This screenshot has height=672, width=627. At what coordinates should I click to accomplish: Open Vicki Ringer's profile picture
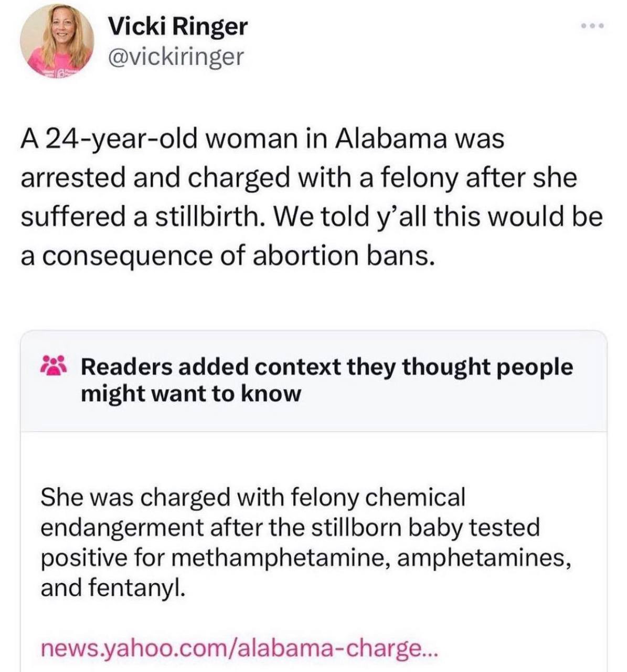tap(57, 41)
